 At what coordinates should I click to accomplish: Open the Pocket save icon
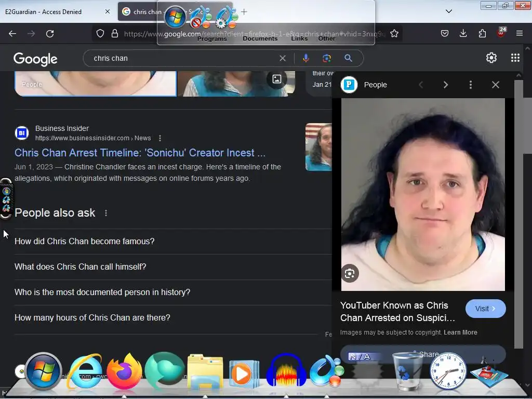pyautogui.click(x=445, y=34)
